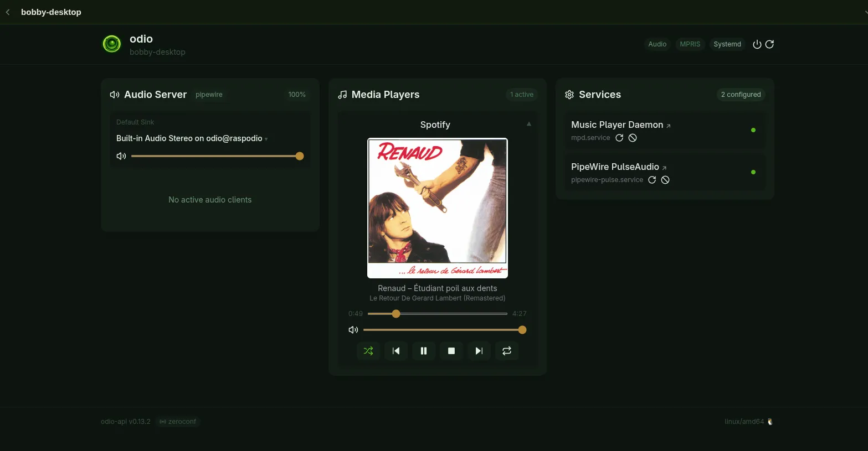The width and height of the screenshot is (868, 451).
Task: Click the Spotify player title
Action: [x=435, y=125]
